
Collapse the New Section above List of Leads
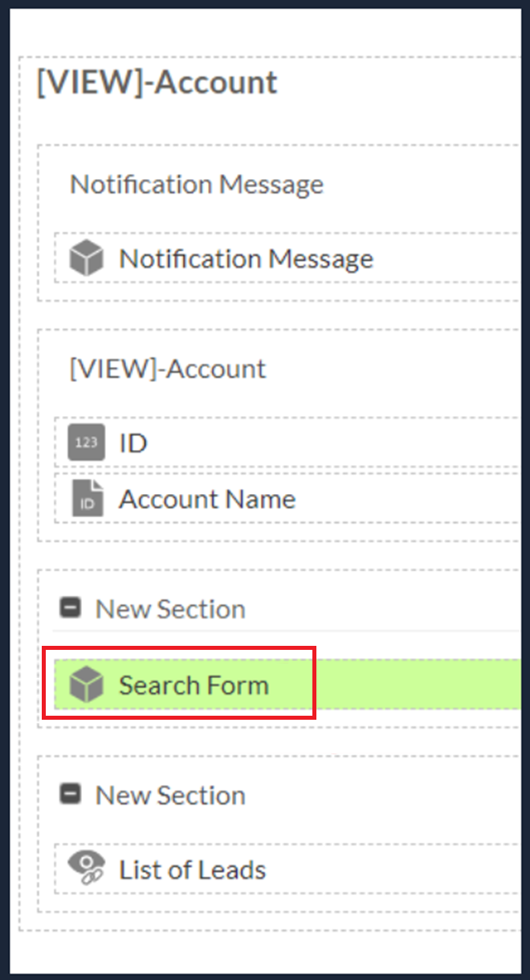point(71,795)
